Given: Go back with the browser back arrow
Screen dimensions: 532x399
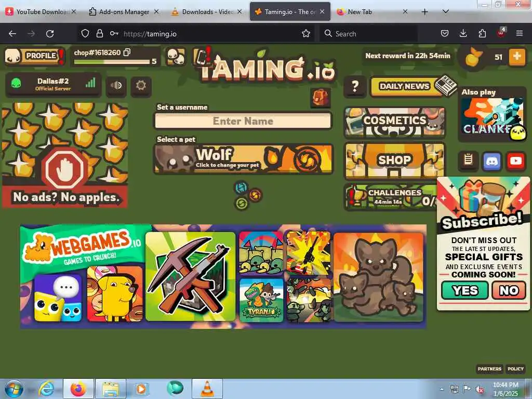Looking at the screenshot, I should click(12, 34).
